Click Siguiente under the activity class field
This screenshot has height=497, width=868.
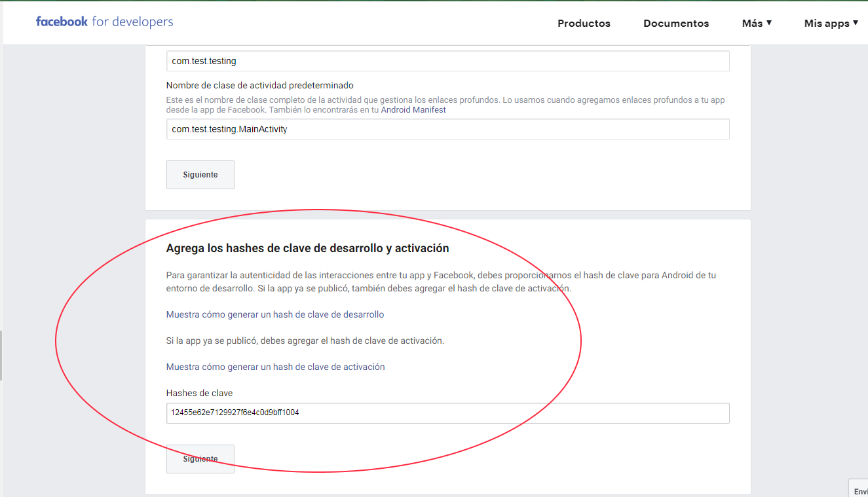coord(200,175)
